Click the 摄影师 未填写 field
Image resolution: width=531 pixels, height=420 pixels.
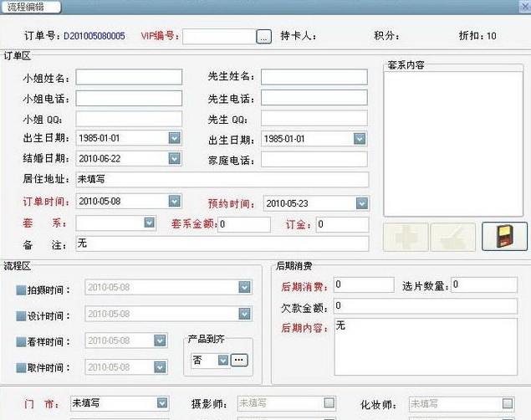[x=287, y=403]
